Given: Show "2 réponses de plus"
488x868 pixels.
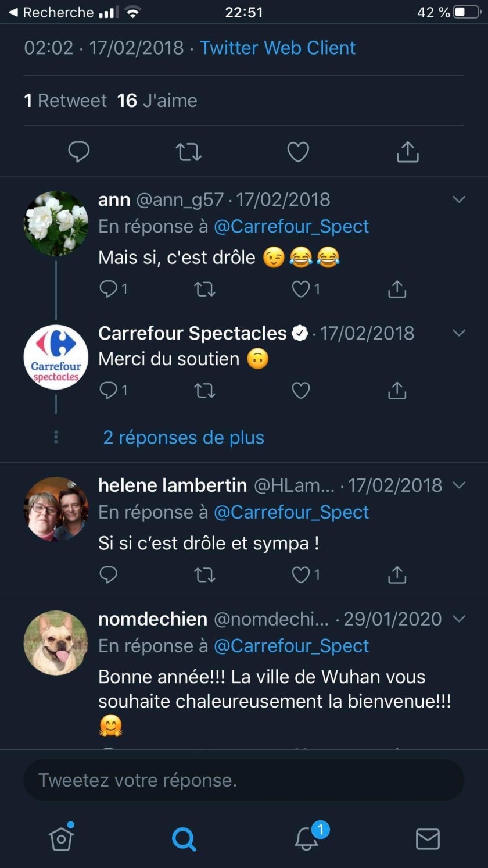Looking at the screenshot, I should coord(184,437).
